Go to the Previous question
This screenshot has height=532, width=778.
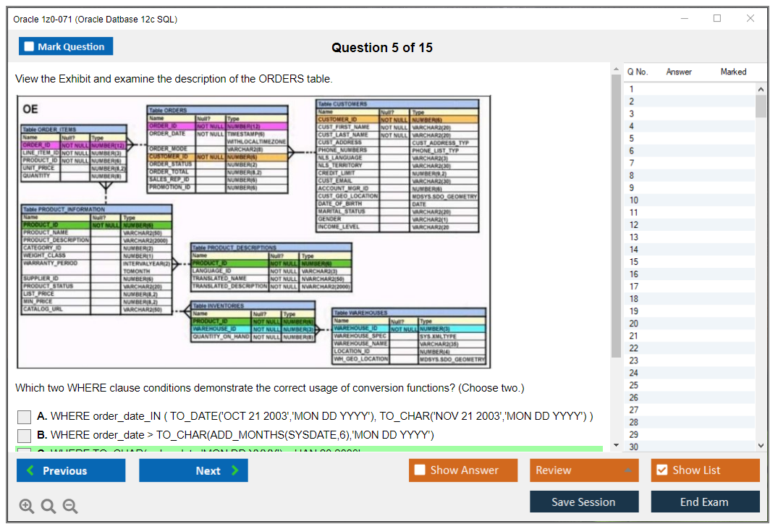[x=70, y=470]
